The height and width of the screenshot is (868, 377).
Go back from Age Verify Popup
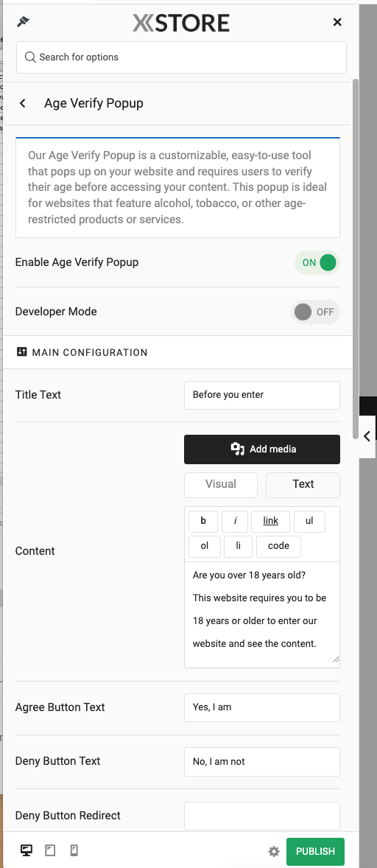pyautogui.click(x=23, y=103)
